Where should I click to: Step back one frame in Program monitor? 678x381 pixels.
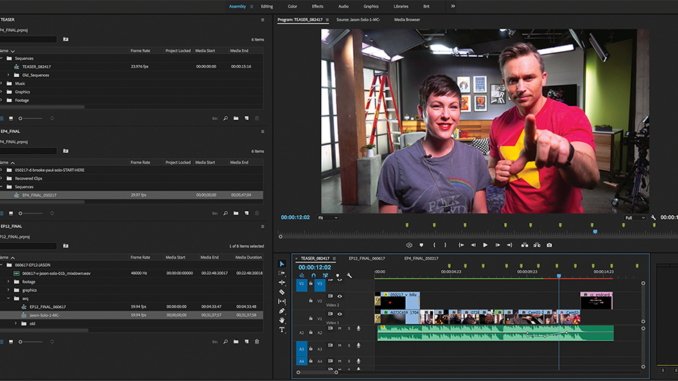click(x=473, y=245)
